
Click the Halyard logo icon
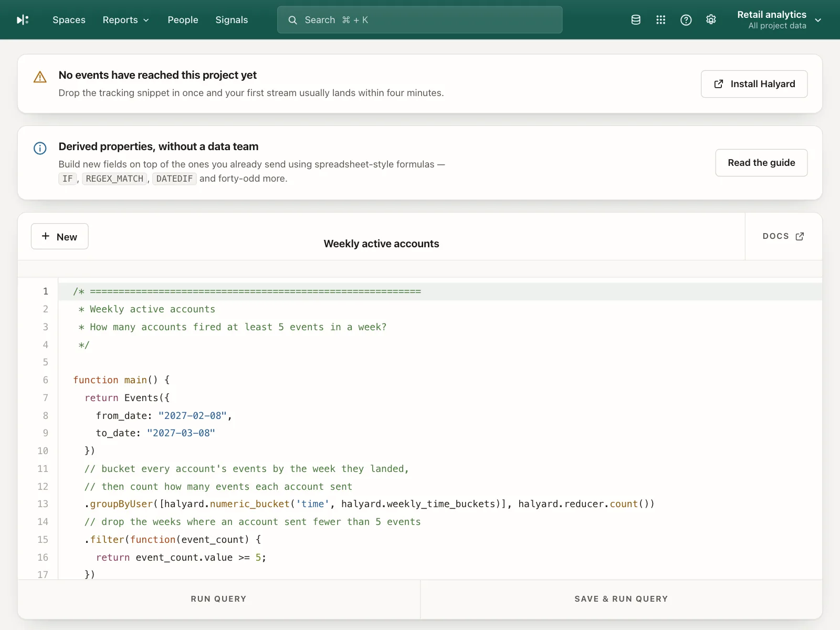[23, 20]
